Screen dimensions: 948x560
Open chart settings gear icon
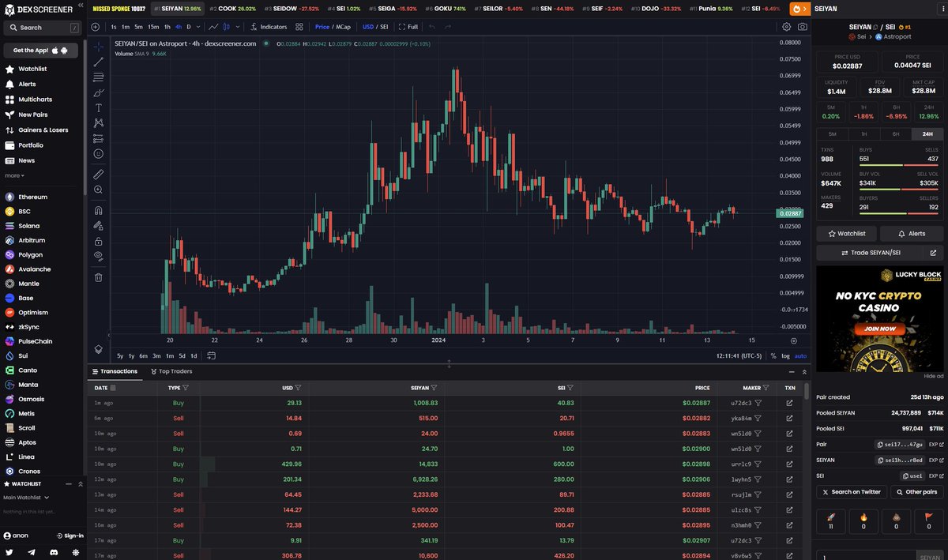[786, 27]
